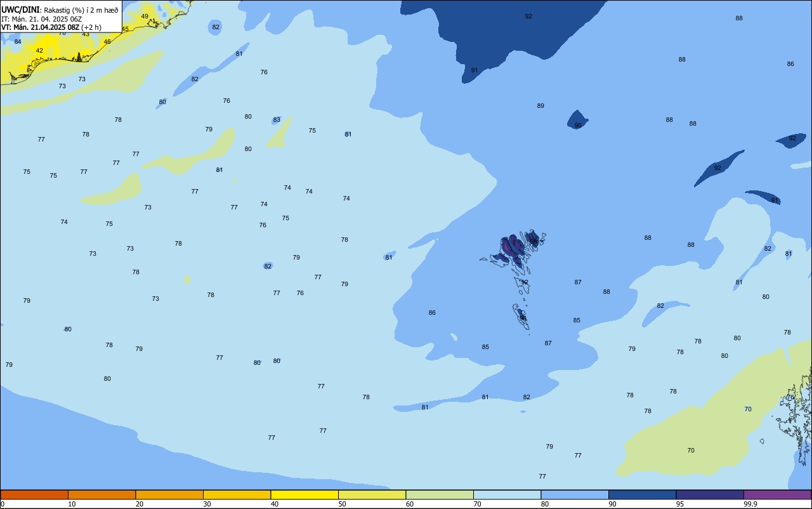812x509 pixels.
Task: Click the humidity value 46 near the coast
Action: (107, 42)
